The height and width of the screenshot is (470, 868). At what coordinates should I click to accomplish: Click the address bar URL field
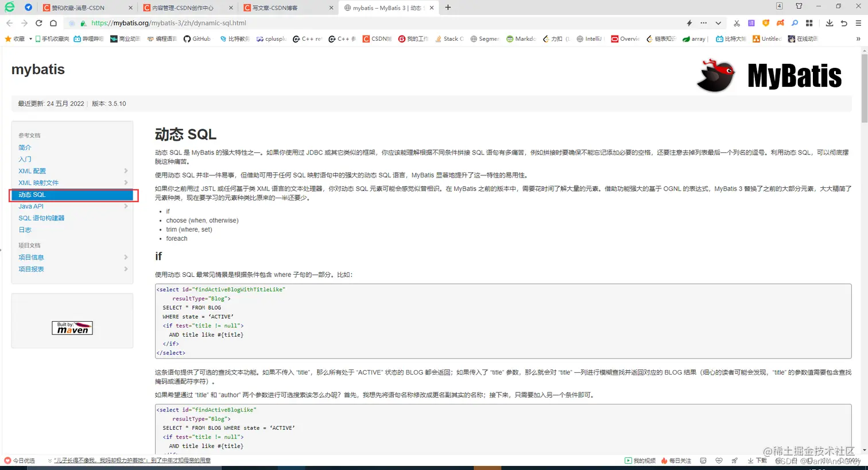373,23
